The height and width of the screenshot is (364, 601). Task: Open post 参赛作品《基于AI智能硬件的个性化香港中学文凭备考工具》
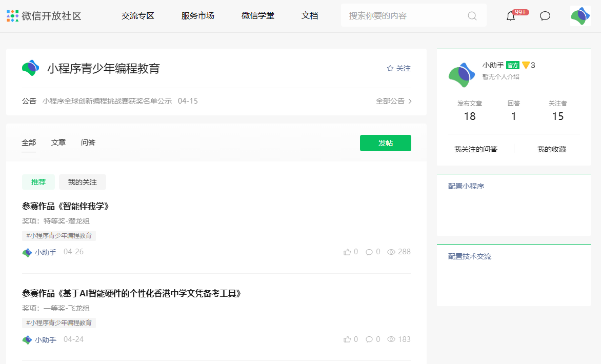tap(132, 293)
